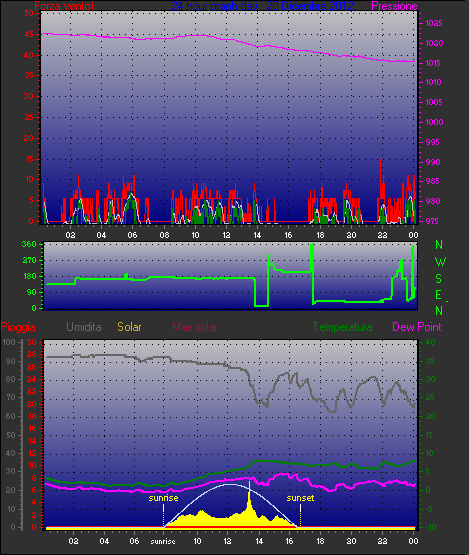Click the Dew Point legend label
The height and width of the screenshot is (555, 469).
click(417, 327)
